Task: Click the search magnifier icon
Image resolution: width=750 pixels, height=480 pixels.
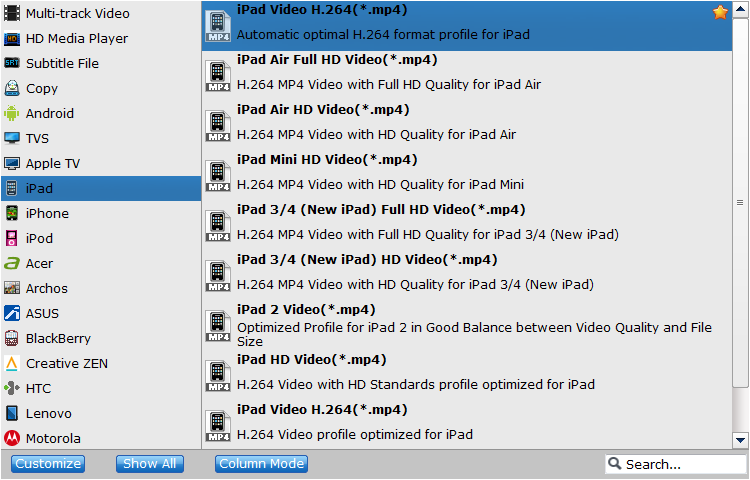Action: point(615,463)
